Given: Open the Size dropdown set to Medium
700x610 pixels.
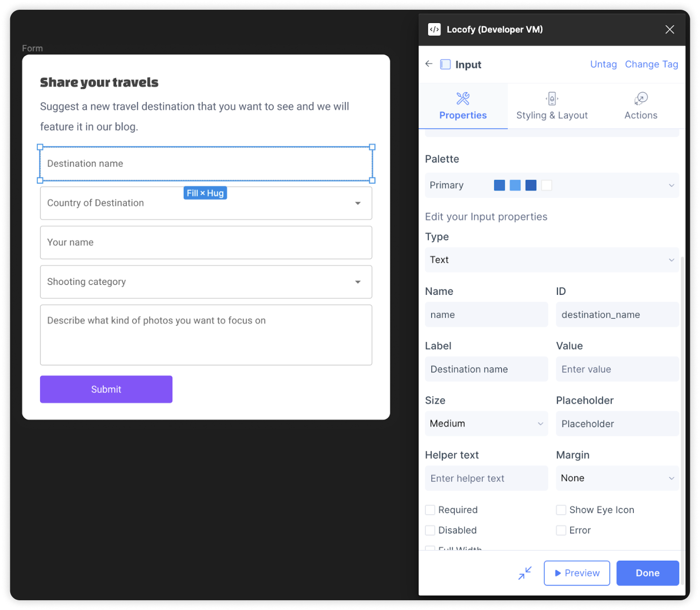Looking at the screenshot, I should coord(486,424).
